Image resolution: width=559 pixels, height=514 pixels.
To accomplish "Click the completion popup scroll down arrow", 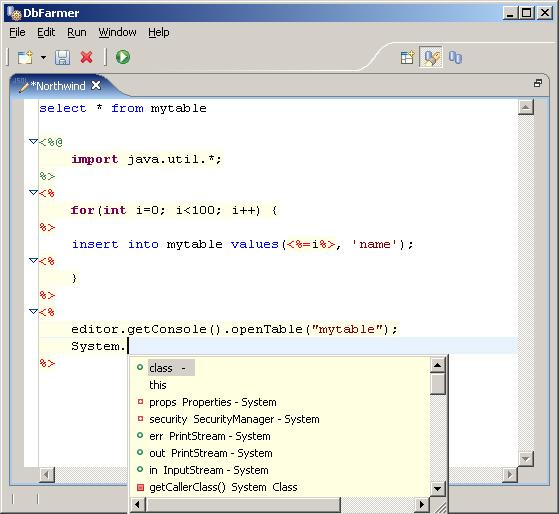I will 437,488.
